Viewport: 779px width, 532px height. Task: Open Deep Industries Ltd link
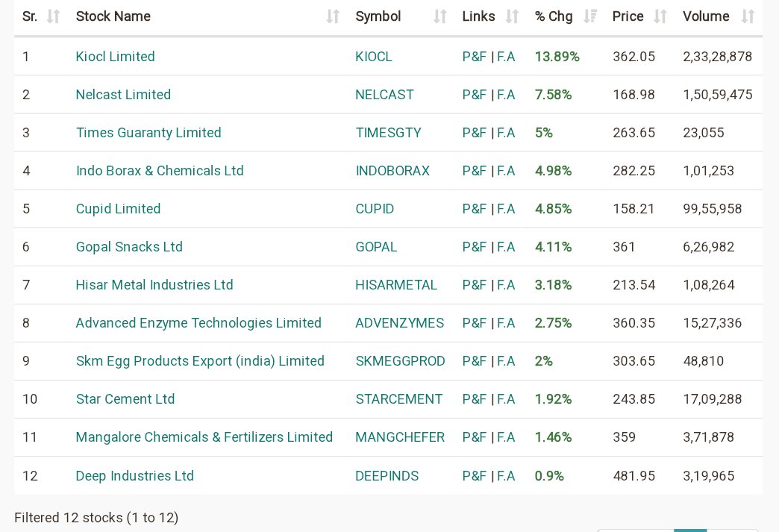[134, 476]
